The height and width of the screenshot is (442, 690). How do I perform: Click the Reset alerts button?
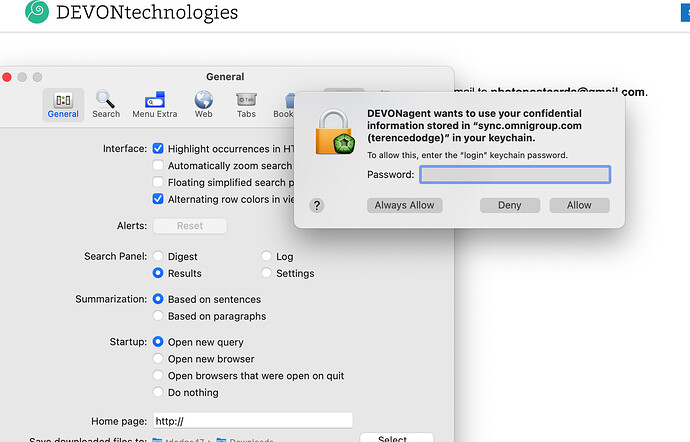tap(190, 226)
